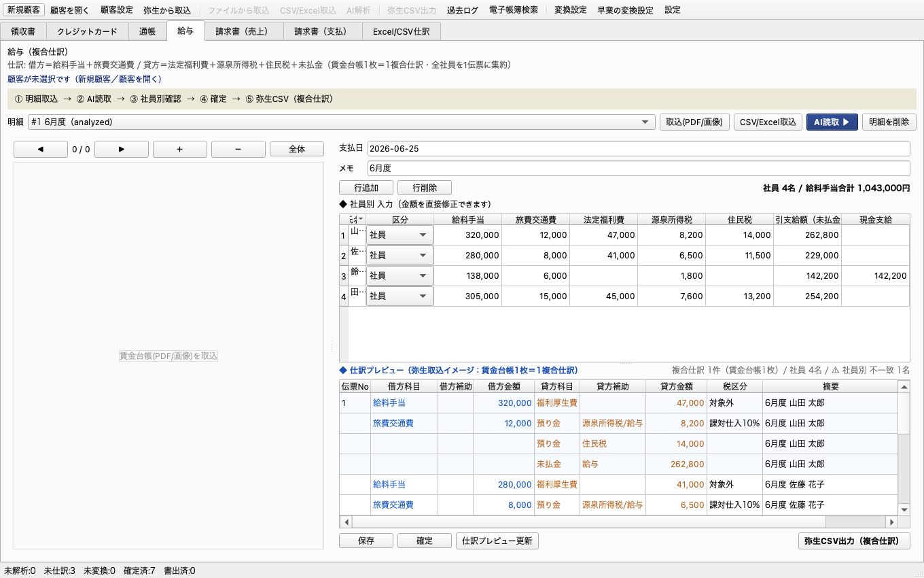Open the Excel/CSV仕訳 tab
The image size is (924, 578).
(402, 31)
